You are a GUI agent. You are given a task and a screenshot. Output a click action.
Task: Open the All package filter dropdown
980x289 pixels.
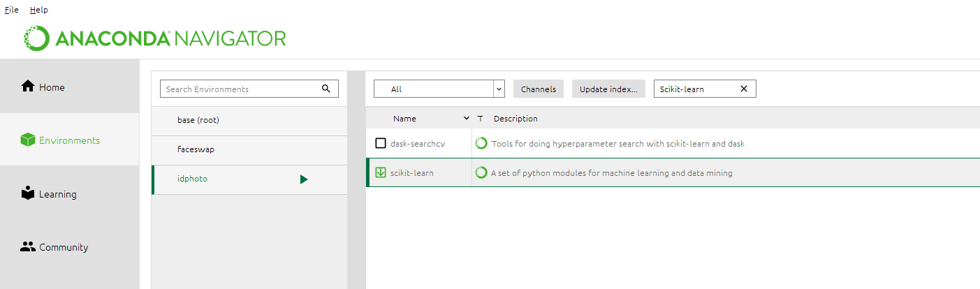click(x=439, y=89)
